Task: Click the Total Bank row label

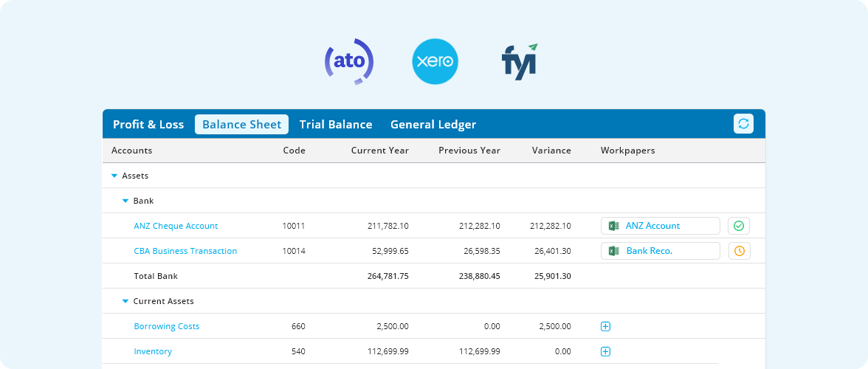Action: click(x=156, y=276)
